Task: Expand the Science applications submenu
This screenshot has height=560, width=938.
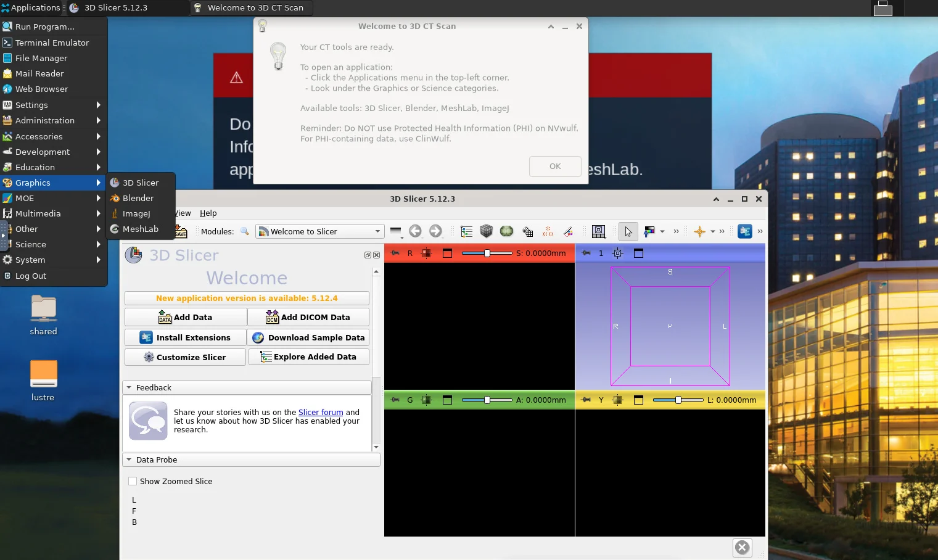Action: [x=54, y=244]
